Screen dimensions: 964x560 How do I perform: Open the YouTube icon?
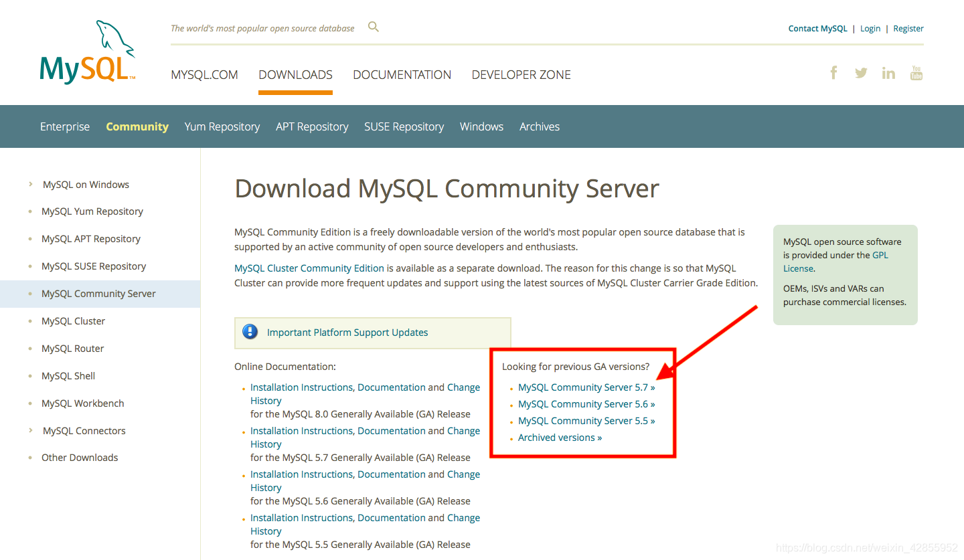[916, 72]
